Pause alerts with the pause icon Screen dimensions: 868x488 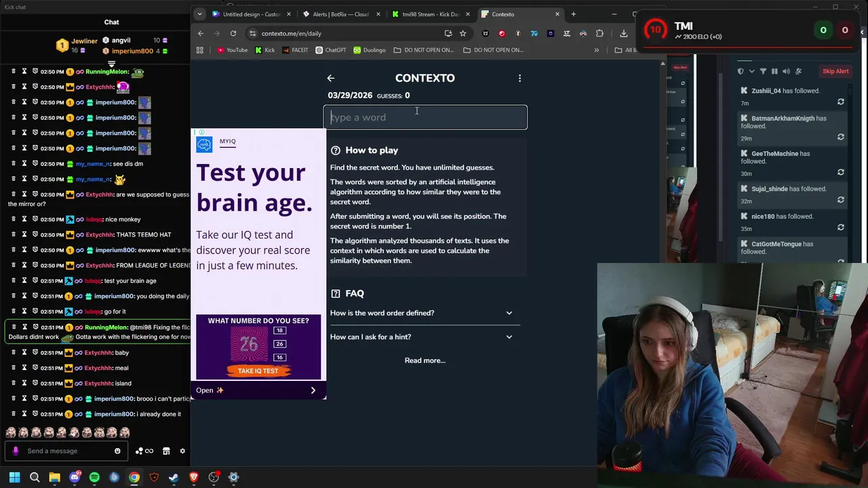coord(774,71)
